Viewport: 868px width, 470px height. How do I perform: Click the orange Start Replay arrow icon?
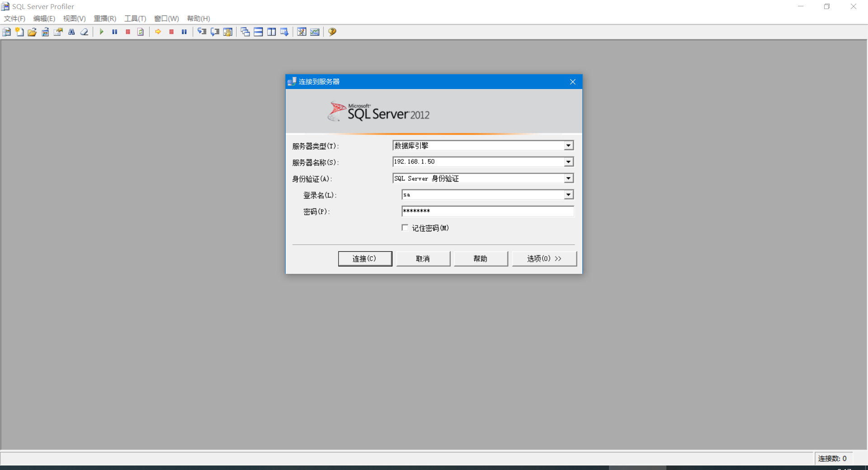tap(158, 32)
